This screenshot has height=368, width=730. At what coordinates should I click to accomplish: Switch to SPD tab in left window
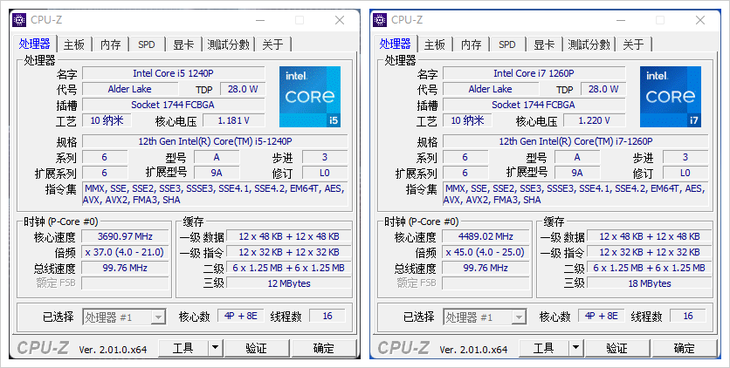[x=147, y=44]
